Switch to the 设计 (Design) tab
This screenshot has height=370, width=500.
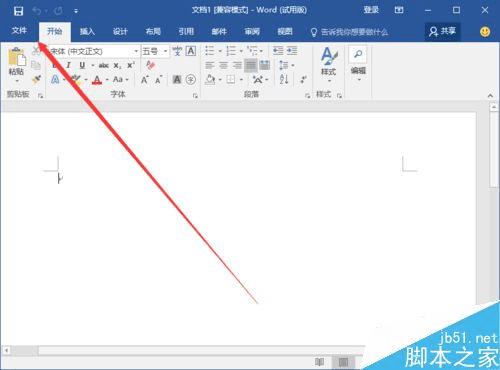(x=120, y=32)
